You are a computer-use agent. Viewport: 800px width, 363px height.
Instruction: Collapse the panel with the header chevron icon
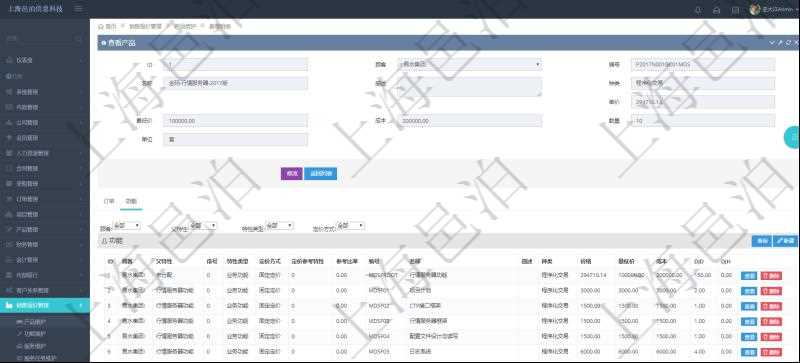point(772,43)
